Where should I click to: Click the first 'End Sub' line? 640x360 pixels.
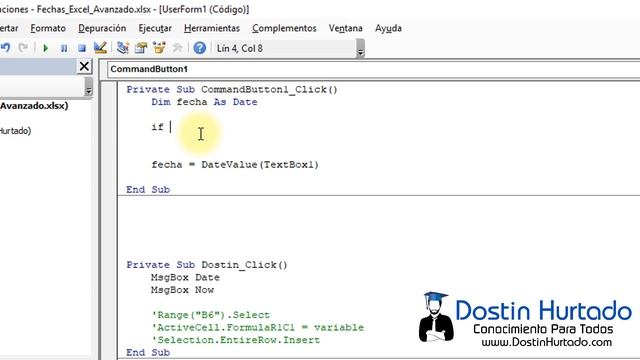pos(148,189)
